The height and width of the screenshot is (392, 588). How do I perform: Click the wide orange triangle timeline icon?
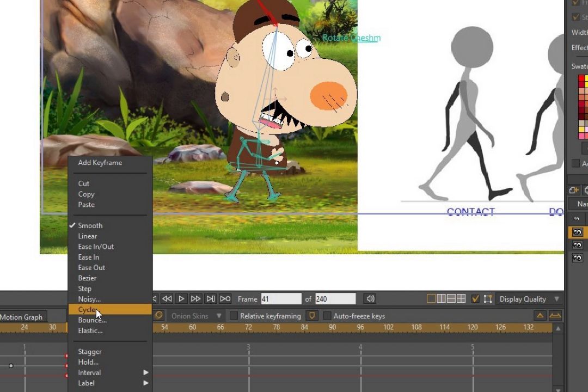coord(555,315)
